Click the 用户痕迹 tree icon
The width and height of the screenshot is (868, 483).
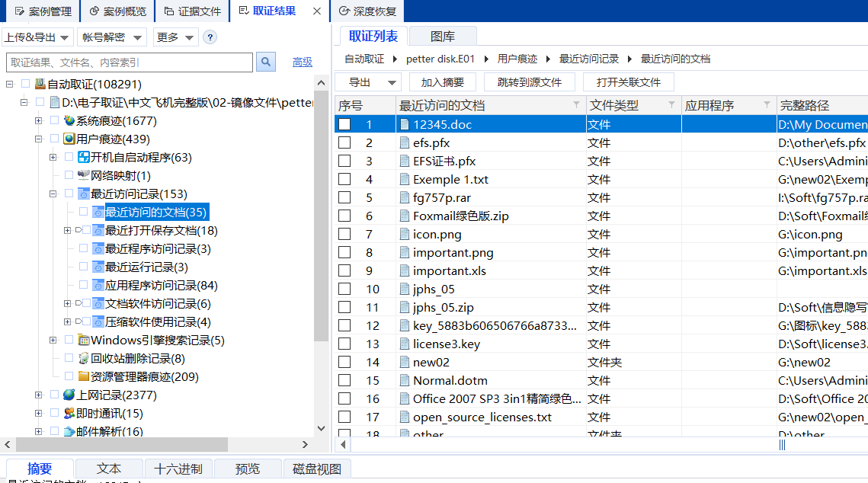[x=69, y=139]
